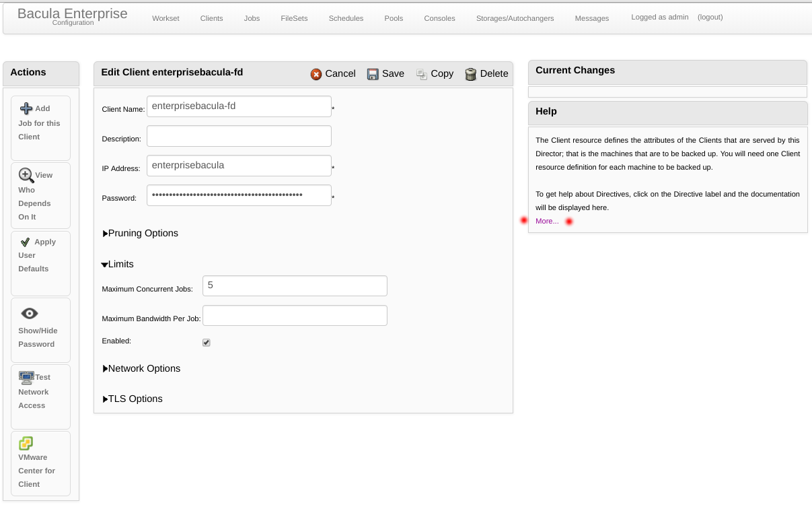Expand Network Options section
Image resolution: width=812 pixels, height=505 pixels.
click(141, 368)
